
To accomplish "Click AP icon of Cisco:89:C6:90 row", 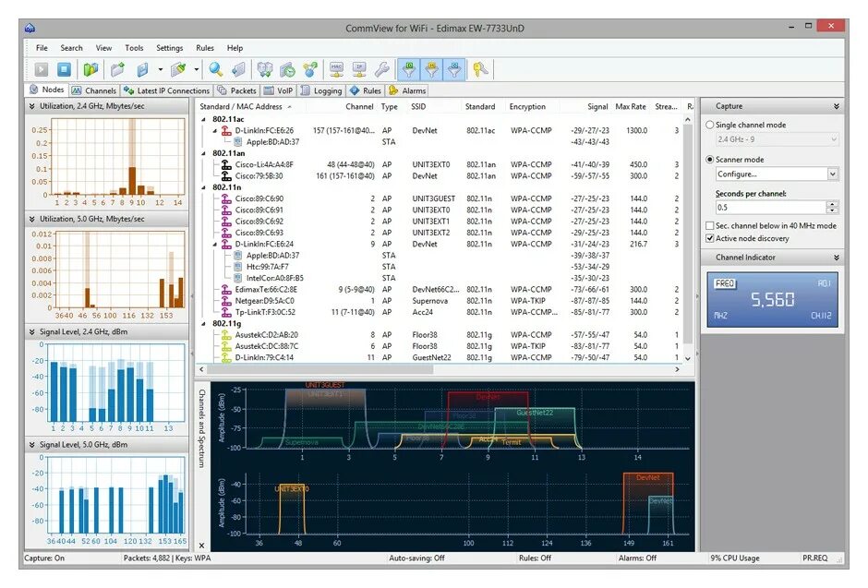I will (226, 198).
